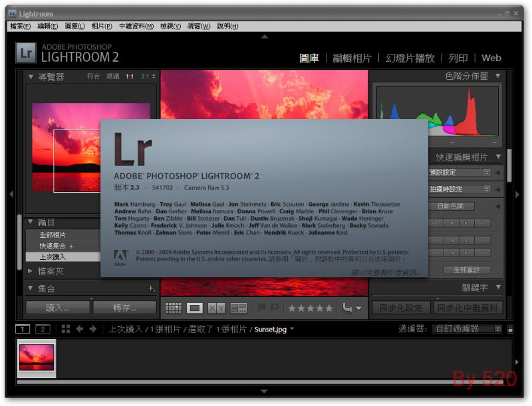Open the 相片 menu in menu bar
532x406 pixels.
(x=102, y=26)
